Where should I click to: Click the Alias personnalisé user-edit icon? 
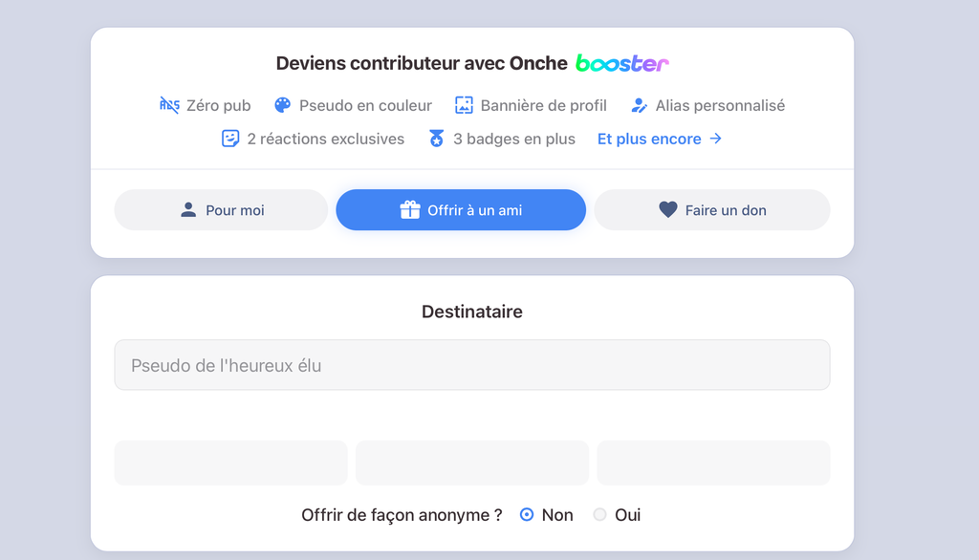click(x=640, y=105)
